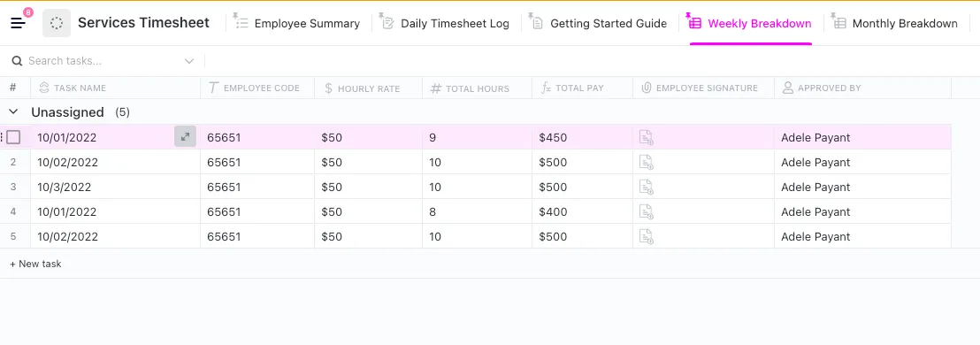980x345 pixels.
Task: Switch to the Monthly Breakdown tab
Action: pyautogui.click(x=894, y=23)
